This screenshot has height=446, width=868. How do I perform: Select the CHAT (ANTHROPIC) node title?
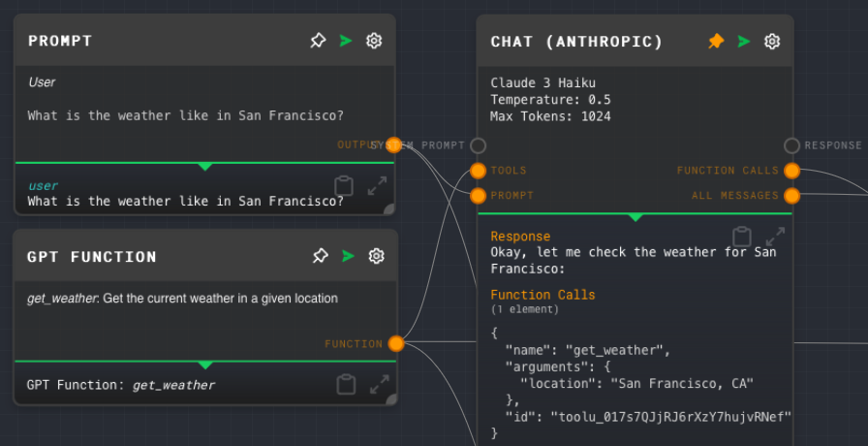576,42
